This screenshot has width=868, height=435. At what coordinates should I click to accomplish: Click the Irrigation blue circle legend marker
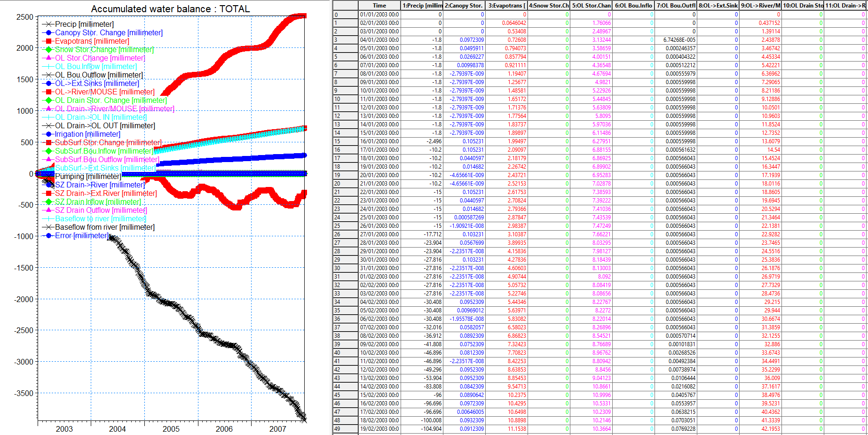pos(48,134)
